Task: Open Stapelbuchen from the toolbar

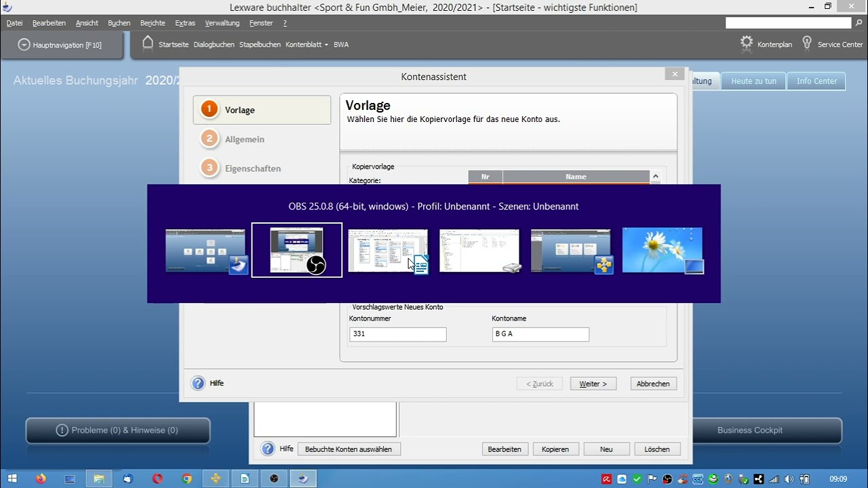Action: click(x=260, y=45)
